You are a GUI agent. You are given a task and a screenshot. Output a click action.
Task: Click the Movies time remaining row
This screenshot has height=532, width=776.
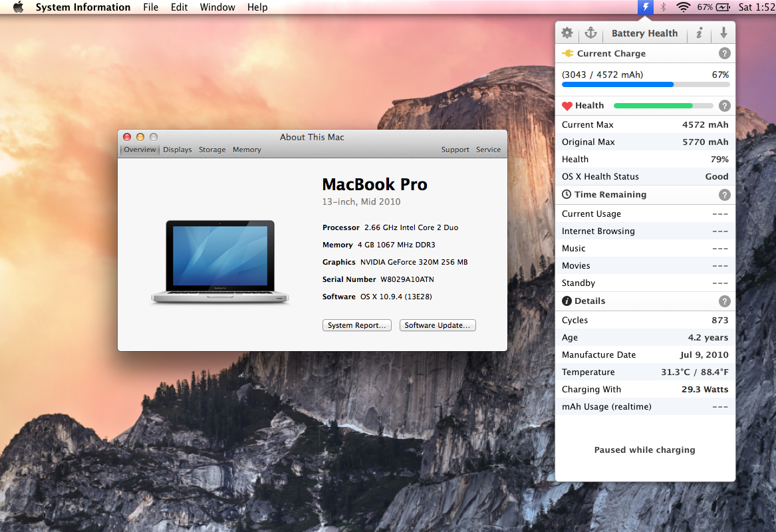point(646,265)
